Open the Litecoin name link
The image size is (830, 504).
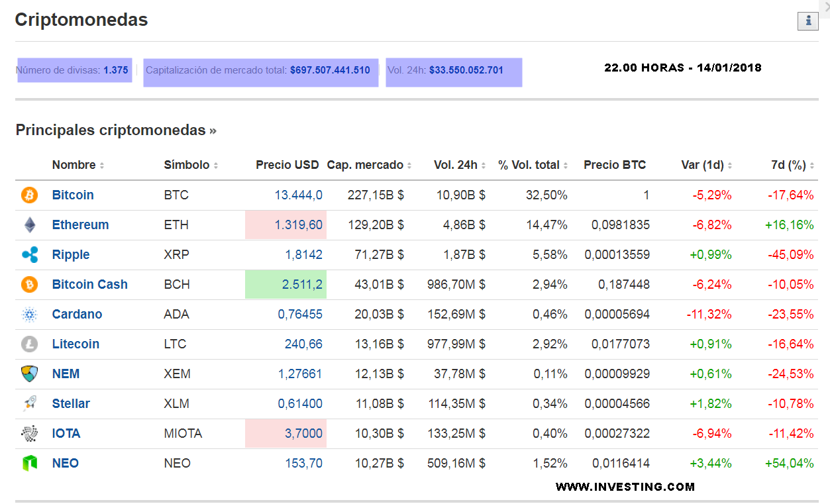point(76,344)
